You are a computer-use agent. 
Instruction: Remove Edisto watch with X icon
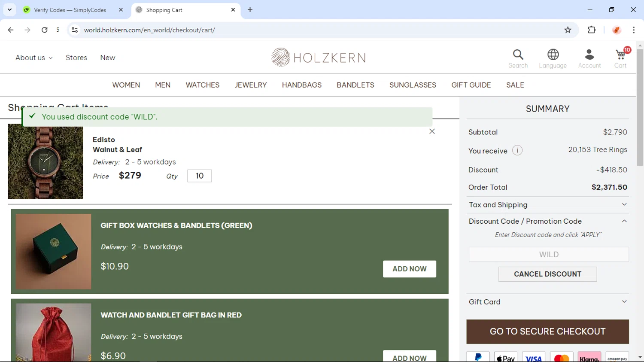[432, 131]
